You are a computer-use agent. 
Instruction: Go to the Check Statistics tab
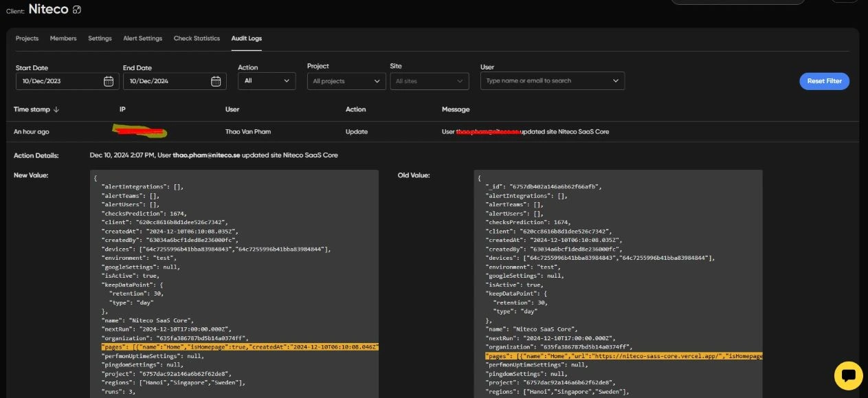(197, 38)
